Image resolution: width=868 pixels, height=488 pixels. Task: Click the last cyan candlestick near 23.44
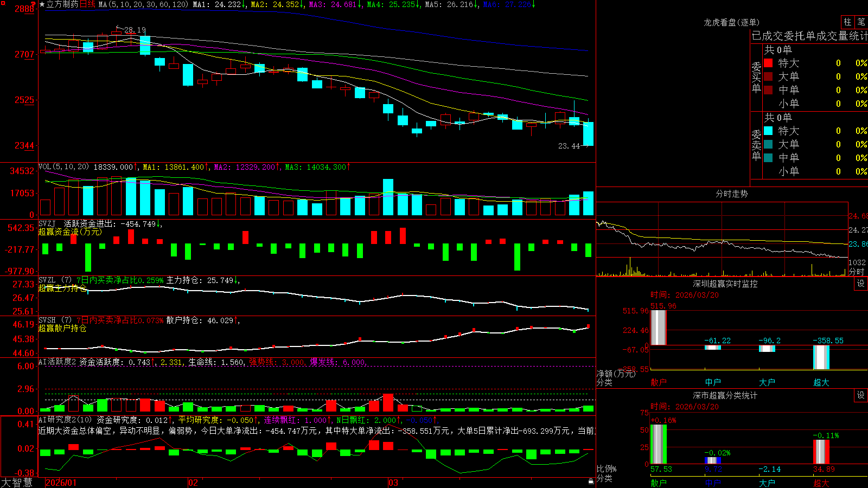[x=588, y=133]
